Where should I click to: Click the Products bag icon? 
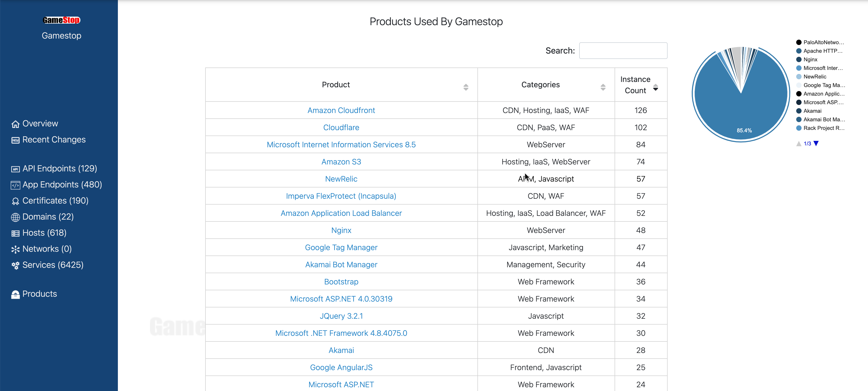(16, 295)
